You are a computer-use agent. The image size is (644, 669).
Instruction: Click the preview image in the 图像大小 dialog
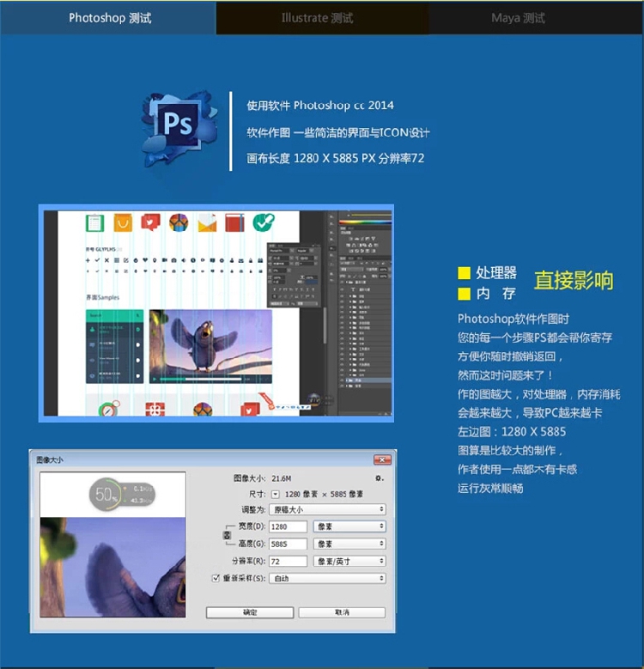[112, 544]
